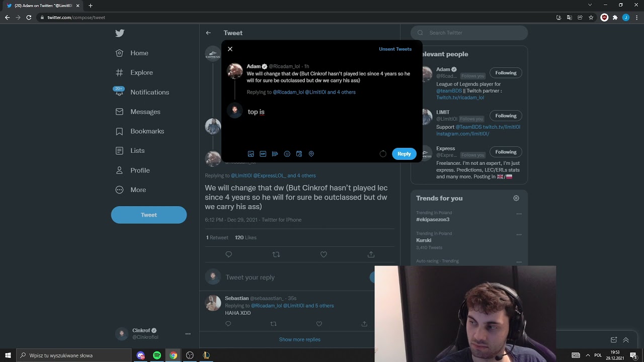Expand the Messages drawer

626,340
